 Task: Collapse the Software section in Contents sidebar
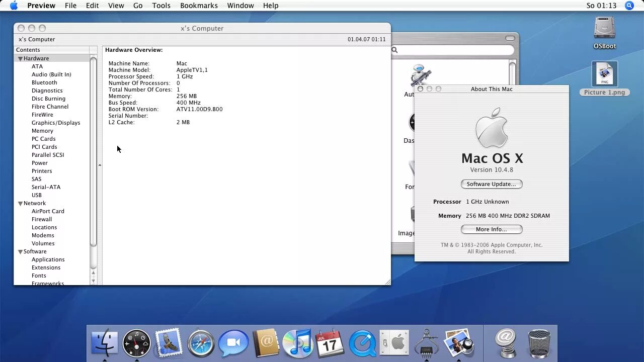[x=20, y=251]
